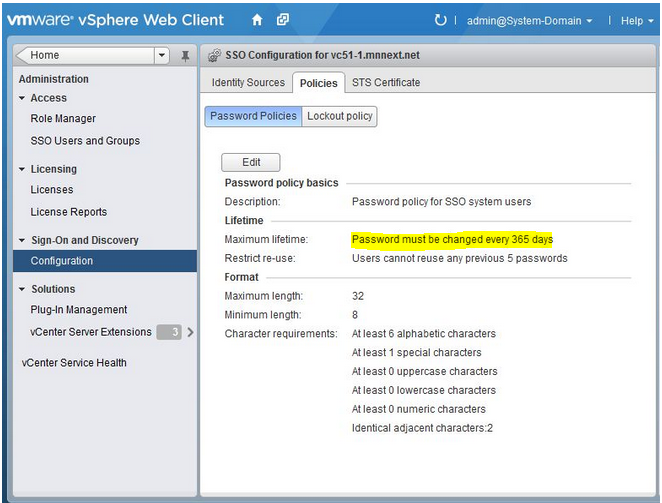Viewport: 662px width, 503px height.
Task: Collapse the Access tree section
Action: click(x=22, y=98)
